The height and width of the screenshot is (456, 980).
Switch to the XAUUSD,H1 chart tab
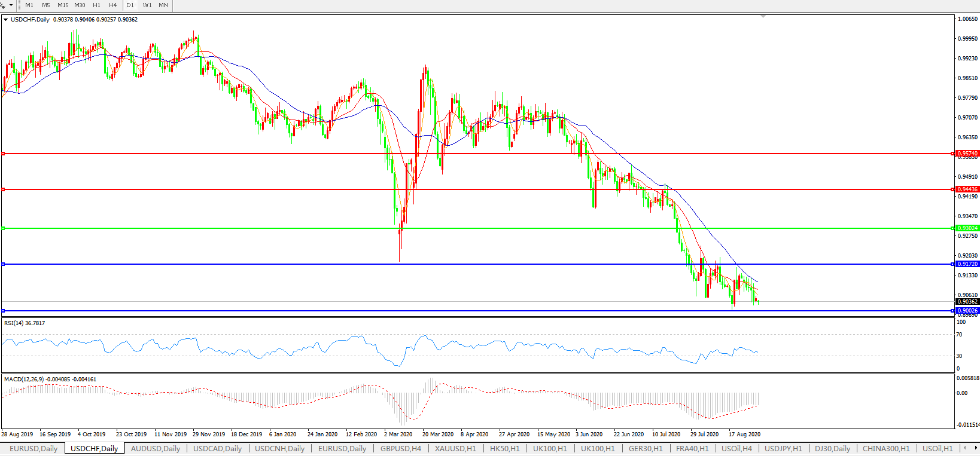pos(455,448)
